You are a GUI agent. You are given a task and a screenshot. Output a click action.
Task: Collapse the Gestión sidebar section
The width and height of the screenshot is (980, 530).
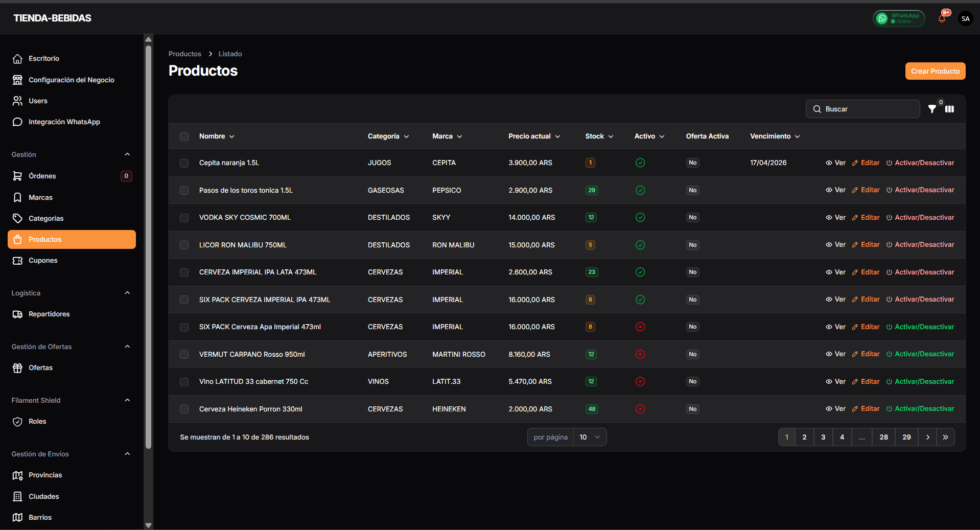pos(127,154)
